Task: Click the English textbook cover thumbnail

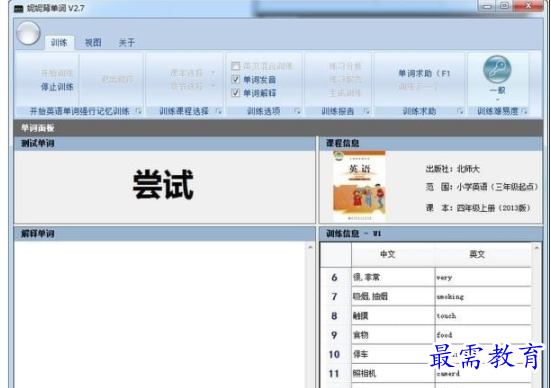Action: 359,186
